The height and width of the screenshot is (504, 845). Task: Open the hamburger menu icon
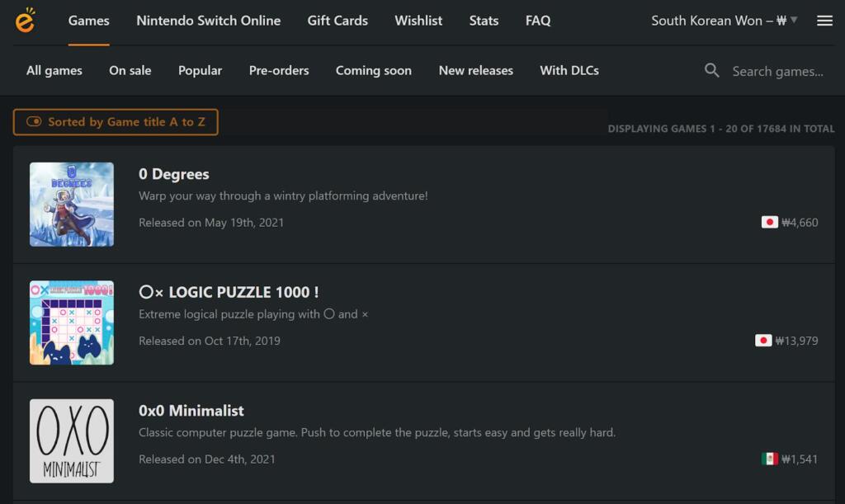824,21
